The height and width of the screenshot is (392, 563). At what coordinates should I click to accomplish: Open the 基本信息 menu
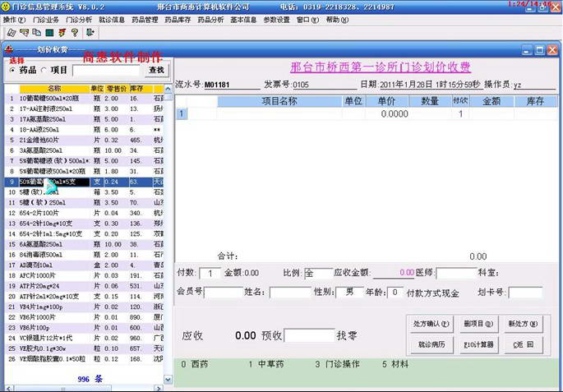(x=243, y=20)
